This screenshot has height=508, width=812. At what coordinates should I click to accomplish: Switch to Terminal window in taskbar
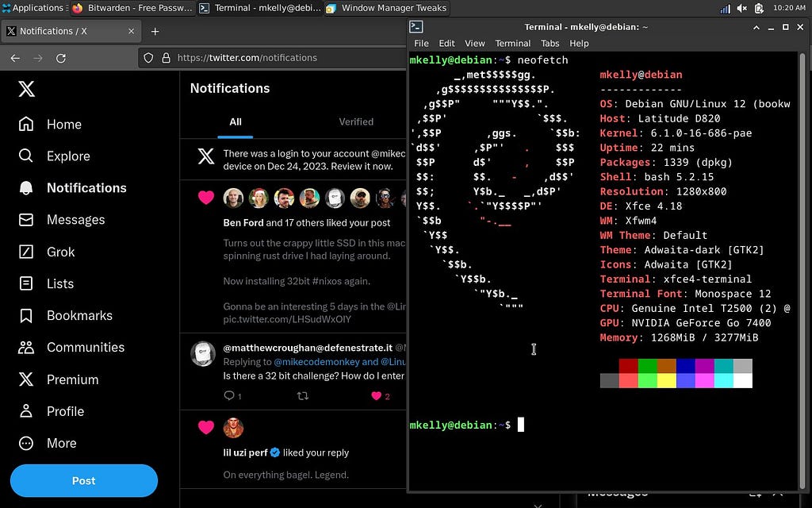(x=260, y=8)
